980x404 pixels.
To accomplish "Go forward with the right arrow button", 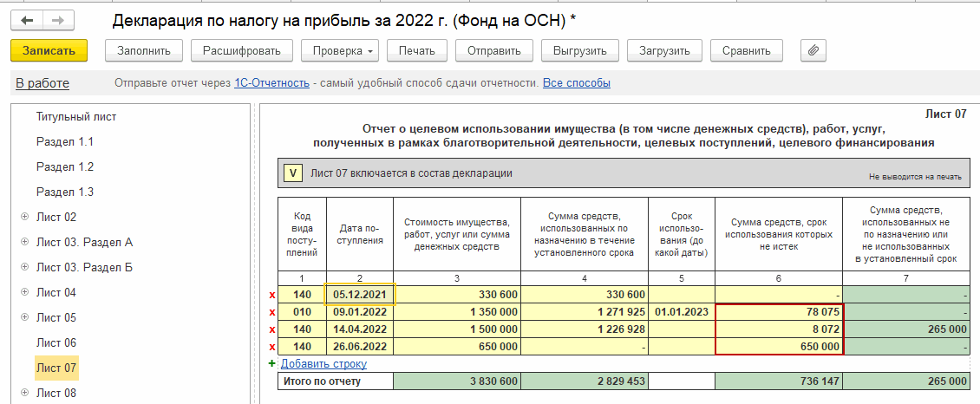I will [x=58, y=20].
